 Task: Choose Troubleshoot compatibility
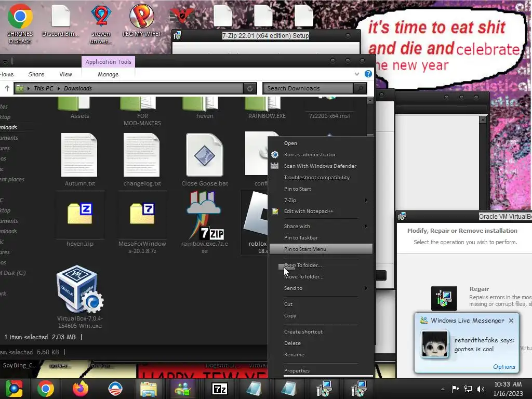pyautogui.click(x=321, y=178)
